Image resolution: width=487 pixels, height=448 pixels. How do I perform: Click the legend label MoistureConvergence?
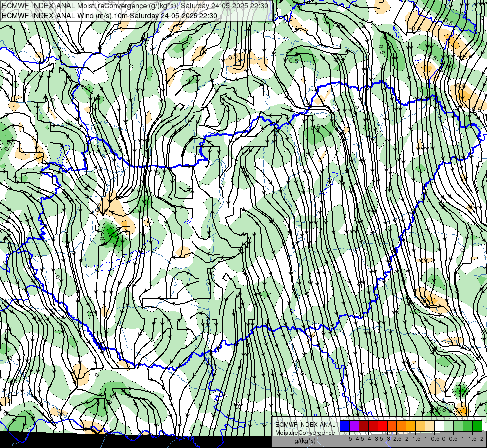point(305,433)
